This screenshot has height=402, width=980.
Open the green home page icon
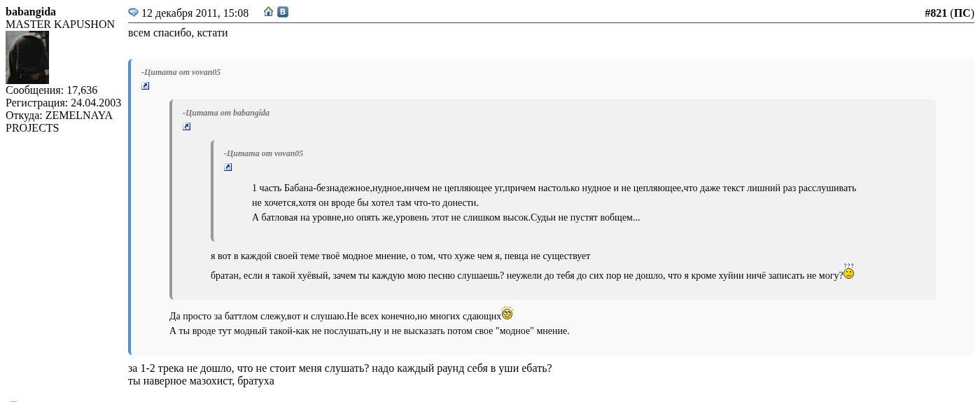268,12
